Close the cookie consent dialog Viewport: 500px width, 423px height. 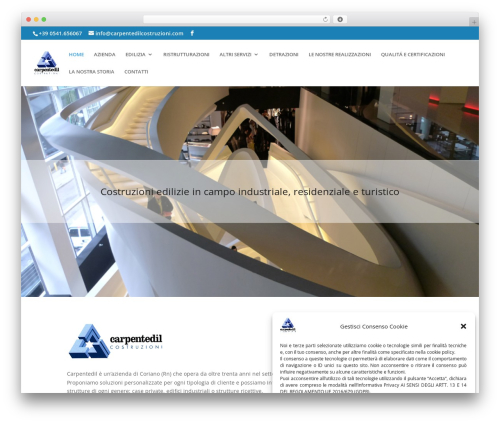tap(463, 326)
